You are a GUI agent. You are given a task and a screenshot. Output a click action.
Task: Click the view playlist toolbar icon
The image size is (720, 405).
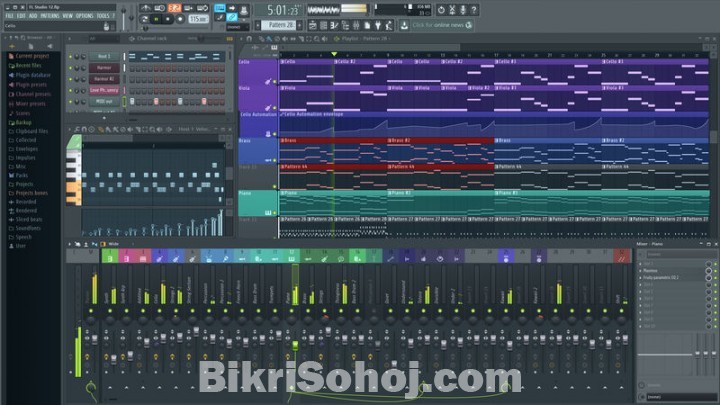[x=312, y=25]
